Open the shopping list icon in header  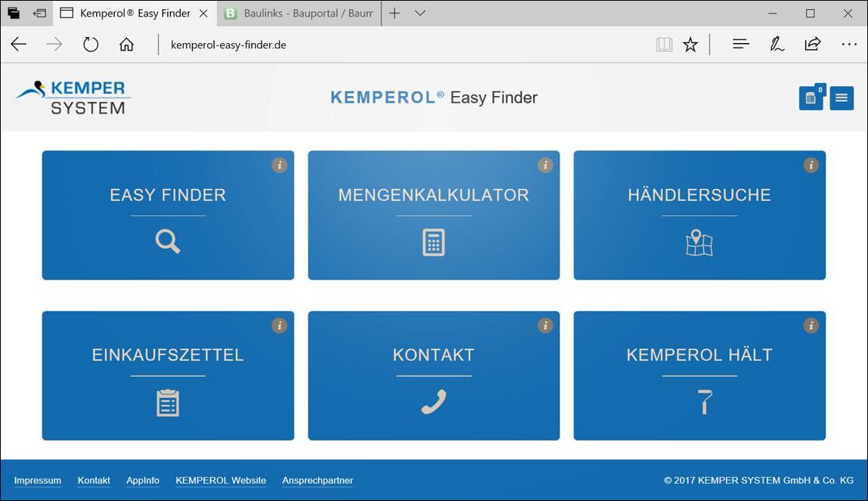811,98
